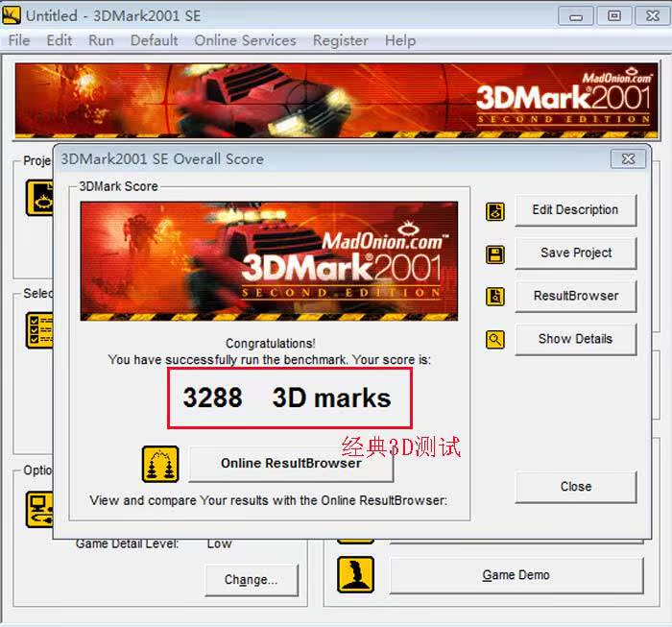Click the main window 3DMark2001 header banner
Viewport: 672px width, 627px height.
pyautogui.click(x=336, y=101)
